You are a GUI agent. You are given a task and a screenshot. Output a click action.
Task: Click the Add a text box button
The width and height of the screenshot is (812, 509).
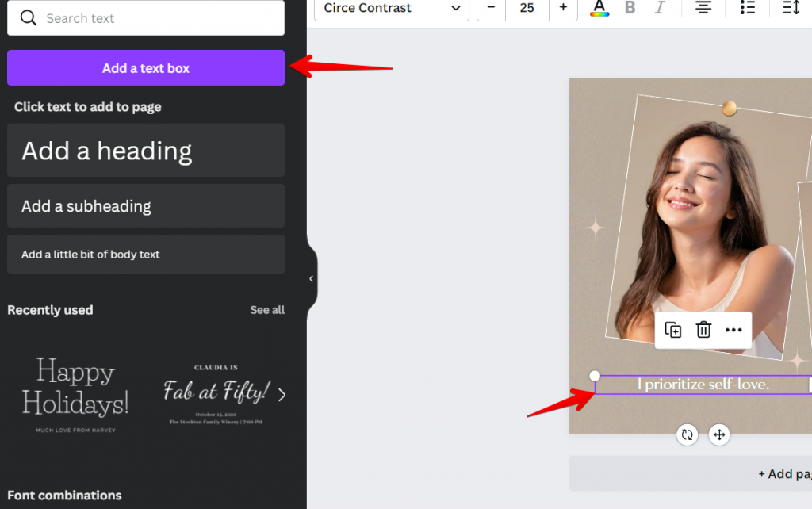[146, 68]
